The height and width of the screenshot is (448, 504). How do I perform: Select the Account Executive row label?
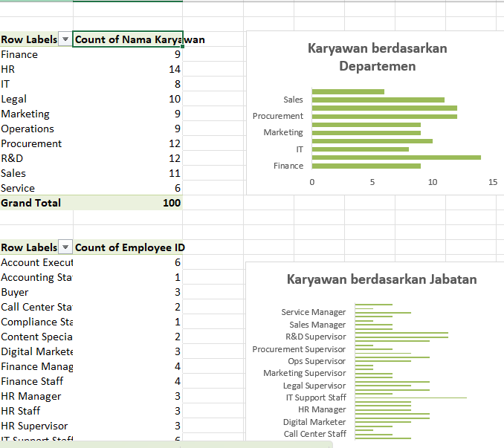tap(36, 262)
